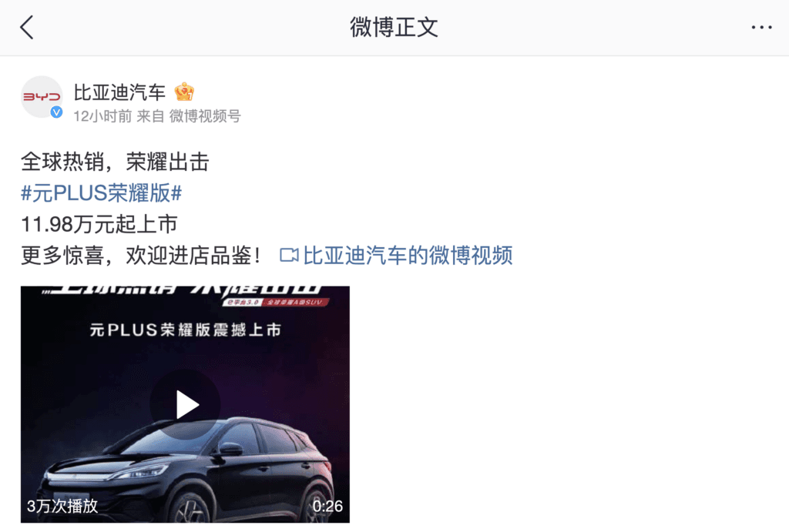Tap the 3万次播放 view count
This screenshot has width=789, height=532.
point(62,506)
